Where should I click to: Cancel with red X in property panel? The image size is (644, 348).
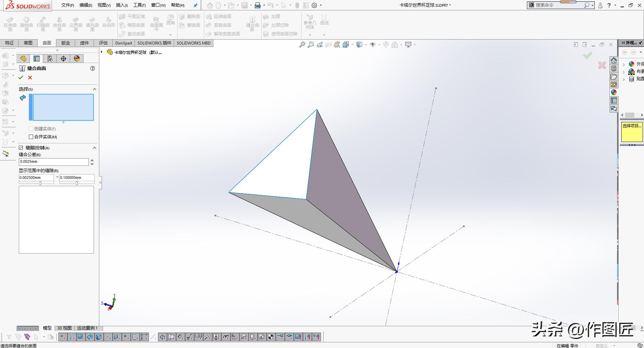coord(30,78)
